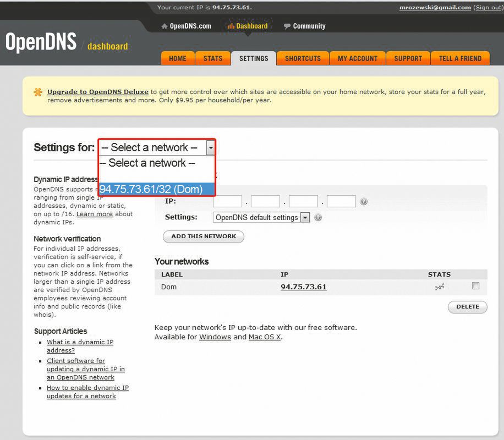
Task: Switch to the STATS tab
Action: [213, 58]
